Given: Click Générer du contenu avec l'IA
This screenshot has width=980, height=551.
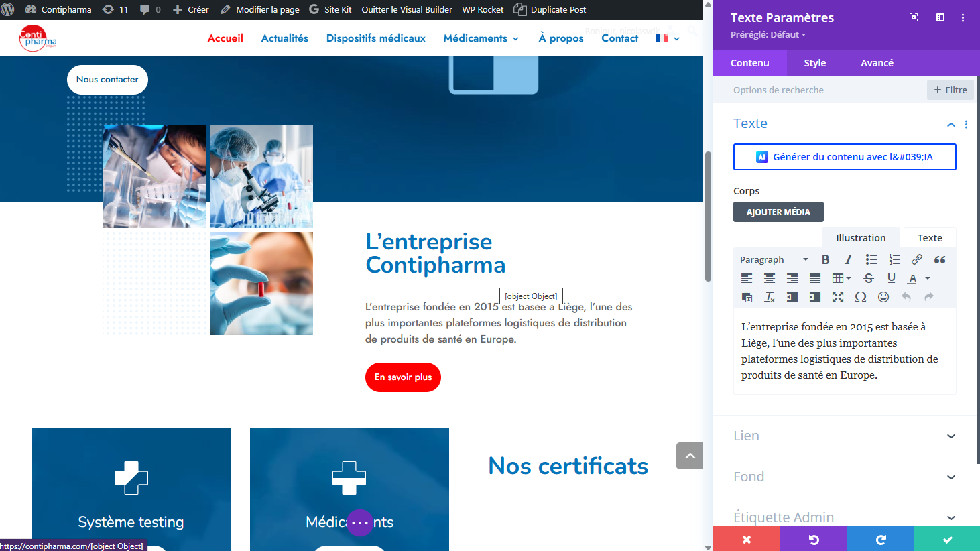Looking at the screenshot, I should pos(845,157).
